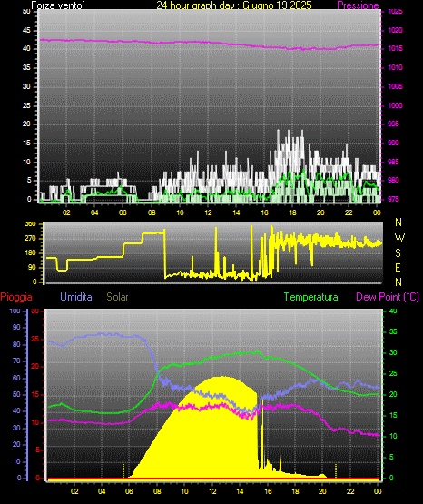Click the green 'Temperatura' legend label

tap(311, 297)
